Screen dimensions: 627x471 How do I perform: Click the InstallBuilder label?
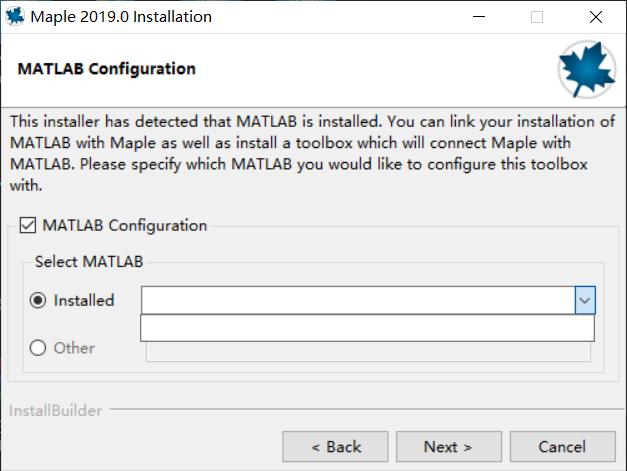[54, 410]
